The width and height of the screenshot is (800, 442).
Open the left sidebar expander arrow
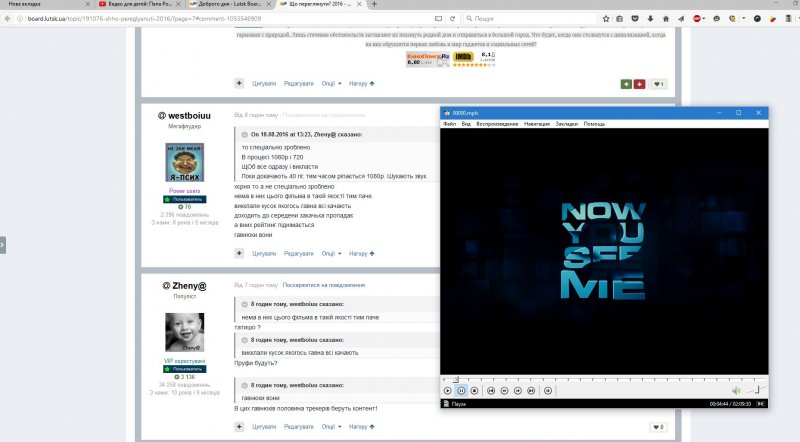point(4,244)
